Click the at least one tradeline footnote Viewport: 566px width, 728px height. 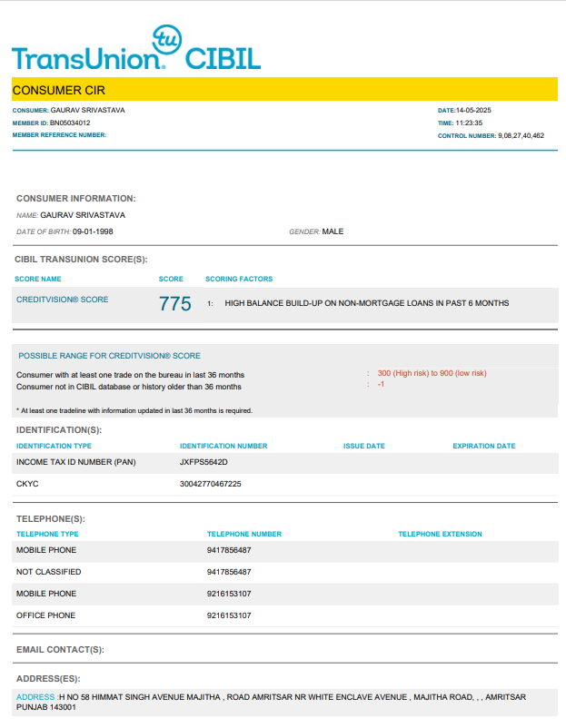click(x=134, y=410)
